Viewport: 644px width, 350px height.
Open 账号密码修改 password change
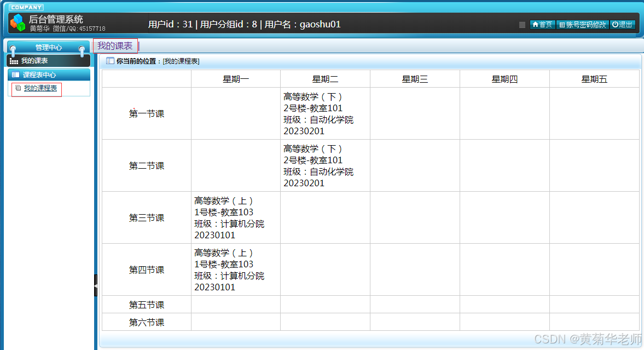tap(582, 25)
